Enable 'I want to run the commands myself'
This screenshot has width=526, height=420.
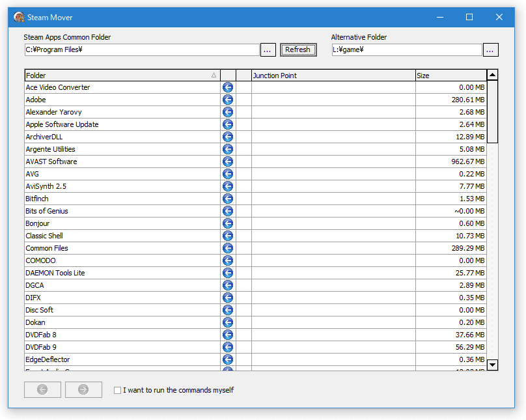pyautogui.click(x=117, y=391)
